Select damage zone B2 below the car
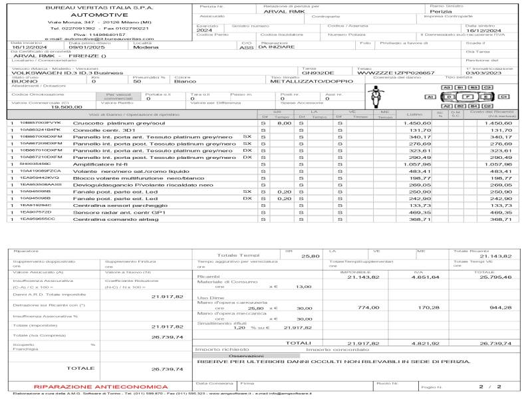 click(x=460, y=106)
